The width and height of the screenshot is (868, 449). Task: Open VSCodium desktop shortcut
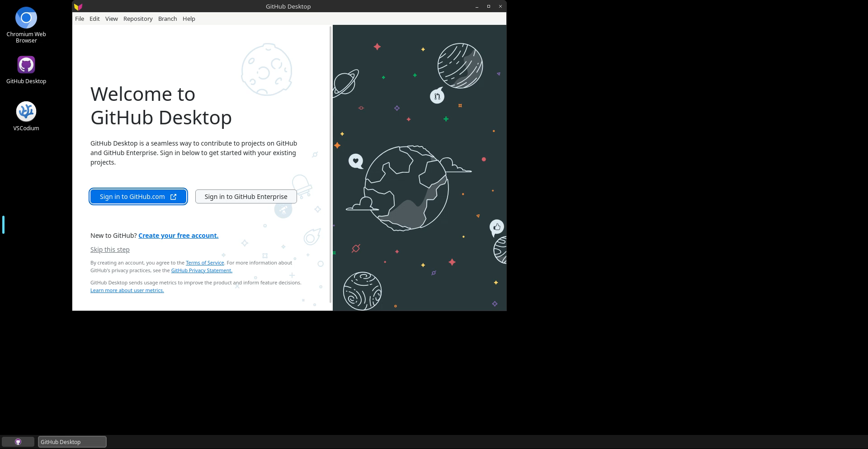(26, 112)
